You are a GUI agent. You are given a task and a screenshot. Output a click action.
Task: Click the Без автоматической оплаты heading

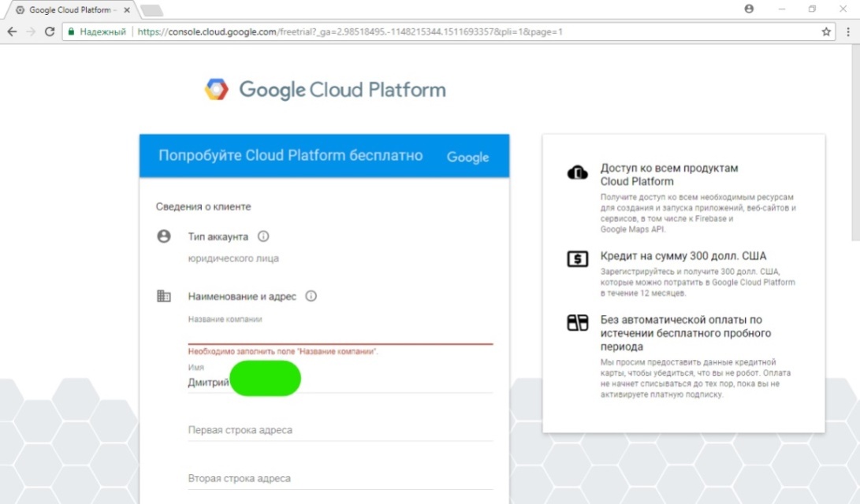click(x=686, y=333)
